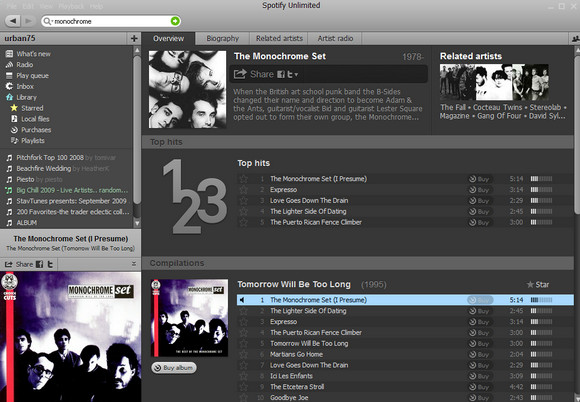Select the ALBUM playlist
This screenshot has width=580, height=402.
pos(26,223)
